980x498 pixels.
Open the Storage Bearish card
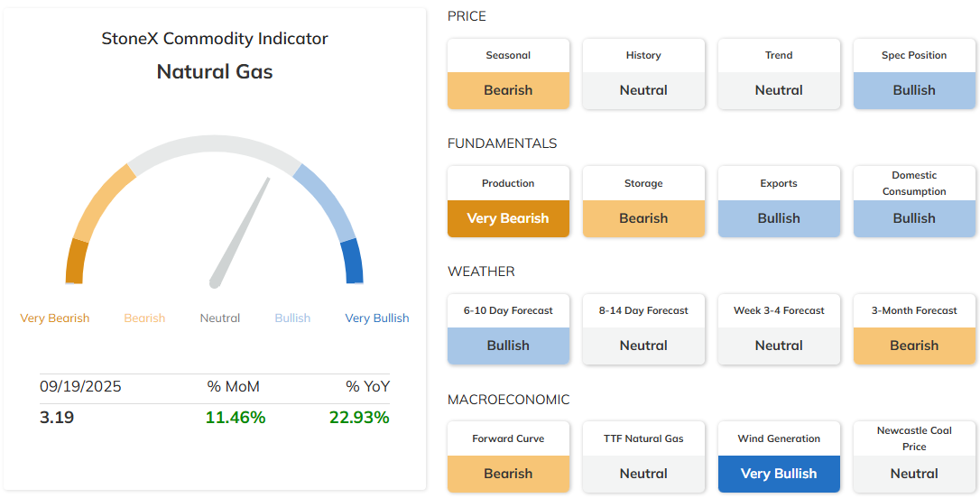pyautogui.click(x=643, y=201)
